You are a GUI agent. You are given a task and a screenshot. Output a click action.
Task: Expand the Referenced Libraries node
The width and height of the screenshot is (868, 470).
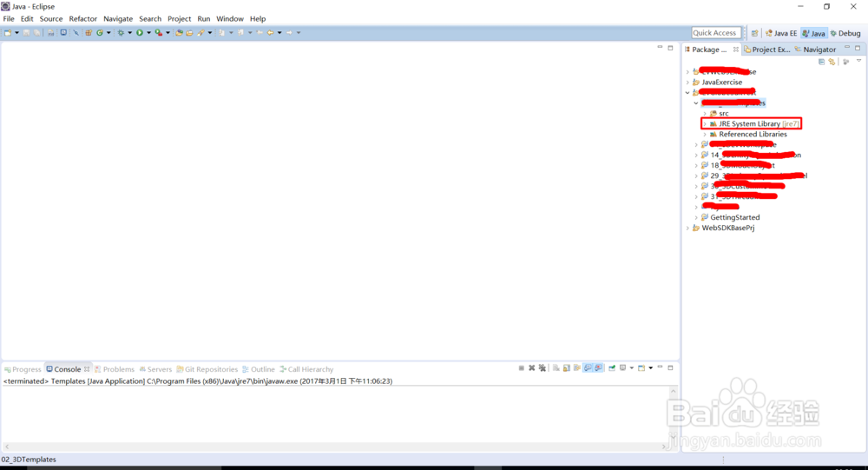click(x=705, y=134)
